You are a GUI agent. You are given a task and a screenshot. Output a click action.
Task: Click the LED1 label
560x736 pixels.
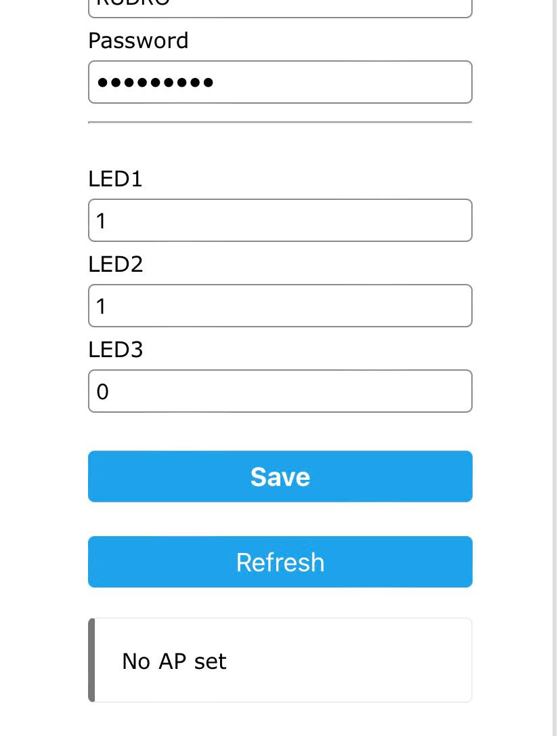pyautogui.click(x=115, y=179)
